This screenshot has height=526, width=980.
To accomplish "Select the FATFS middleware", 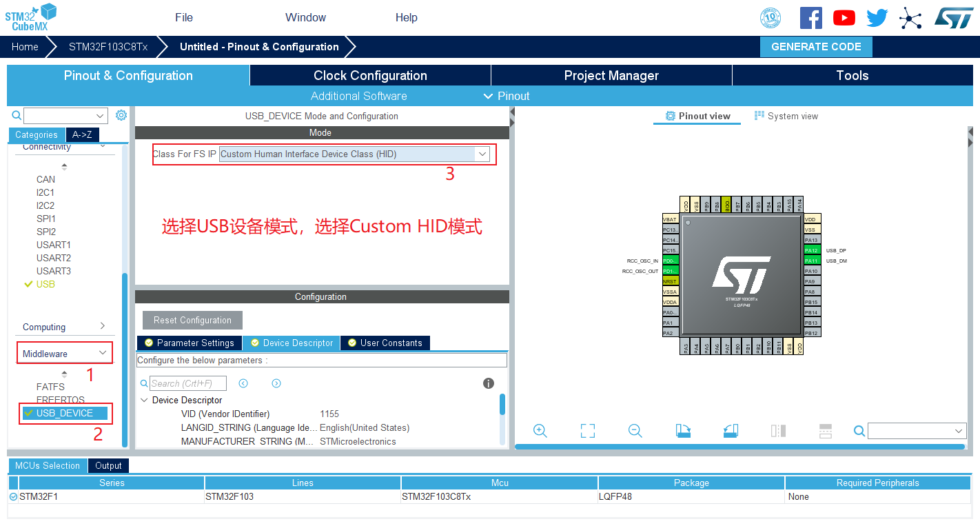I will [x=50, y=387].
